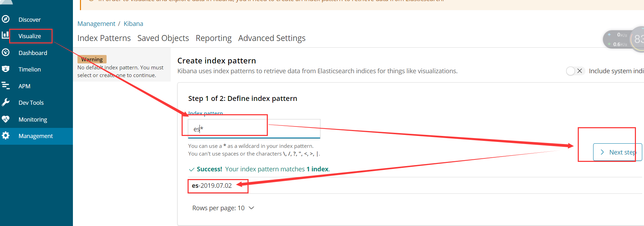Viewport: 644px width, 226px height.
Task: Switch to the Dashboard section
Action: click(33, 53)
